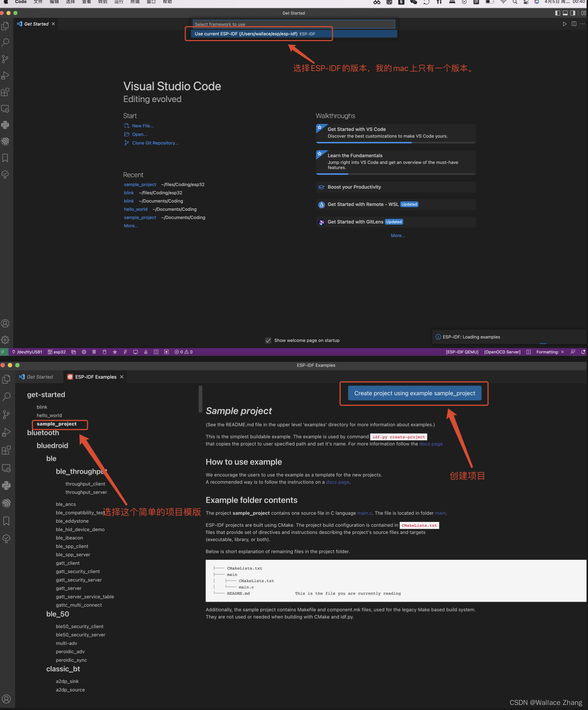Open the 终端 menu in macOS menu bar
Image resolution: width=588 pixels, height=710 pixels.
(135, 2)
